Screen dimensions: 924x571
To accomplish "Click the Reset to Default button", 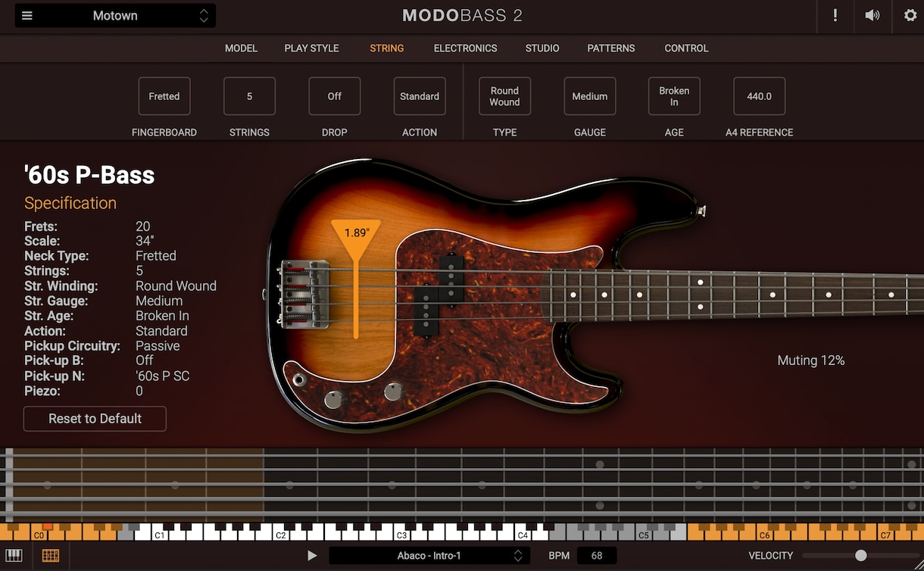I will [95, 419].
